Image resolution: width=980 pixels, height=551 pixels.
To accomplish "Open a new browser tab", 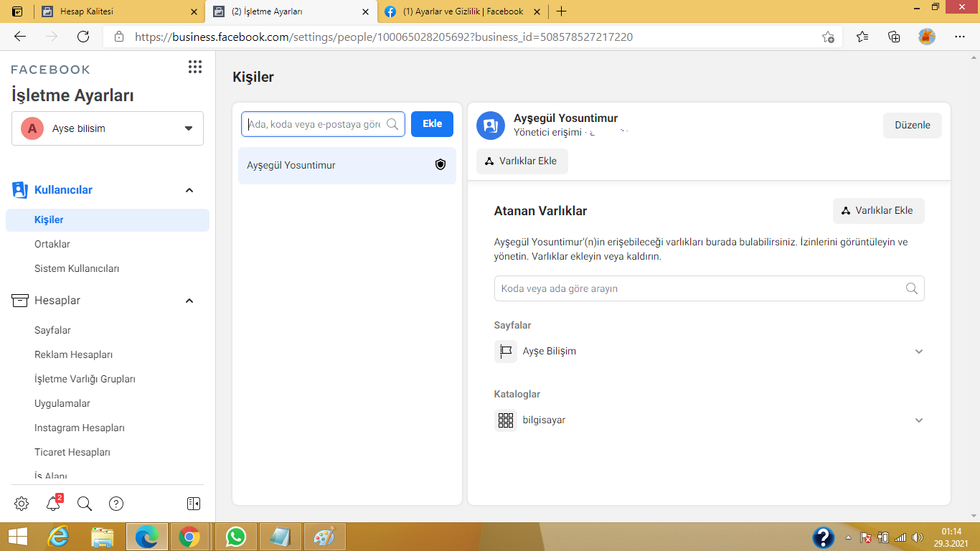I will click(x=561, y=11).
